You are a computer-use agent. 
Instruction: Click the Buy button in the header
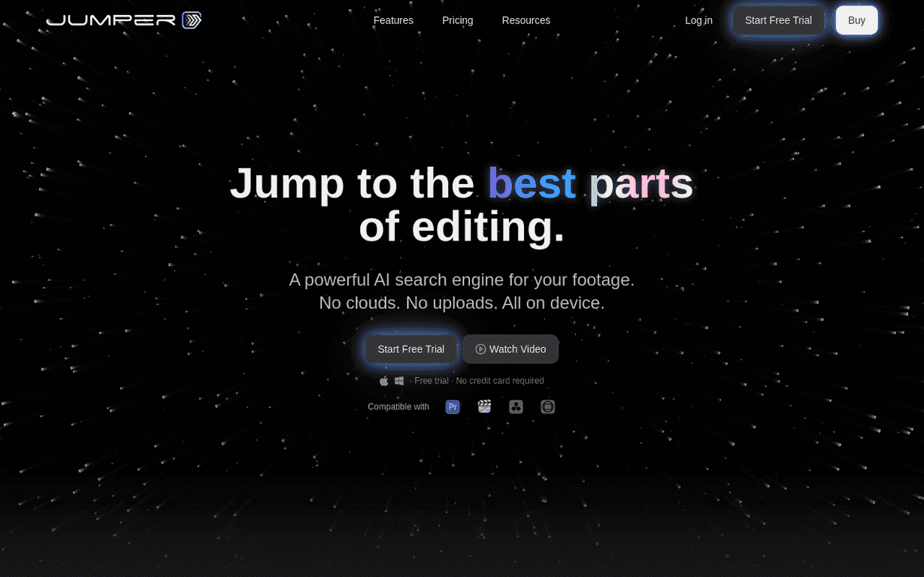[856, 20]
